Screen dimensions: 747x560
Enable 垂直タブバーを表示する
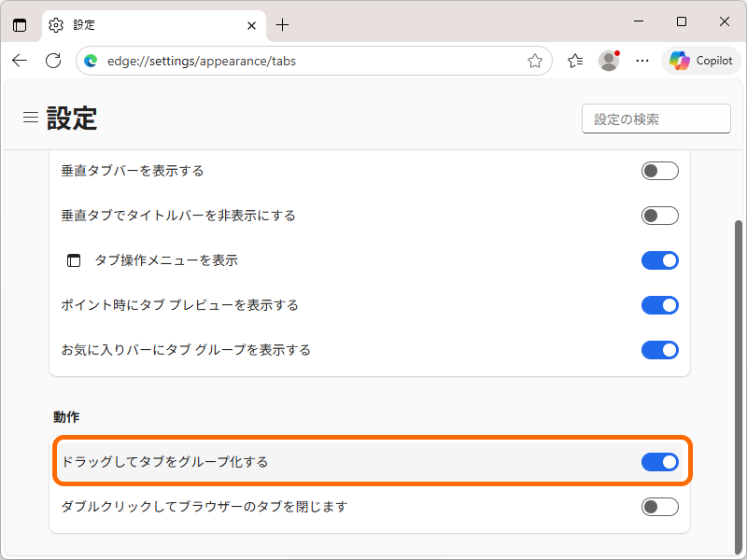click(659, 171)
